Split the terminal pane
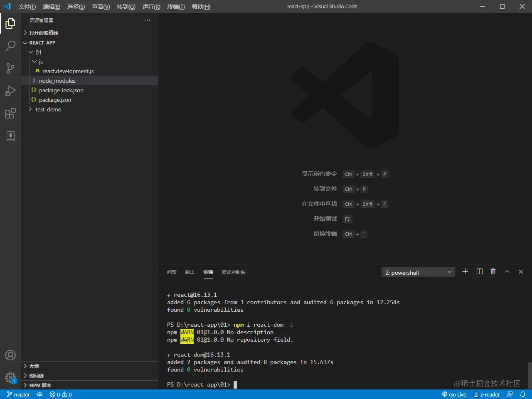532x399 pixels. 479,272
